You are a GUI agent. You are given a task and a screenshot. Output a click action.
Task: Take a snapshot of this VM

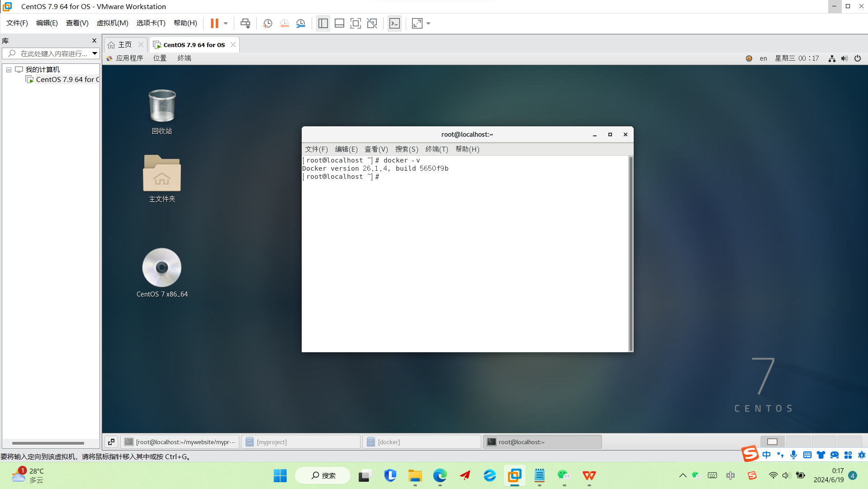268,23
